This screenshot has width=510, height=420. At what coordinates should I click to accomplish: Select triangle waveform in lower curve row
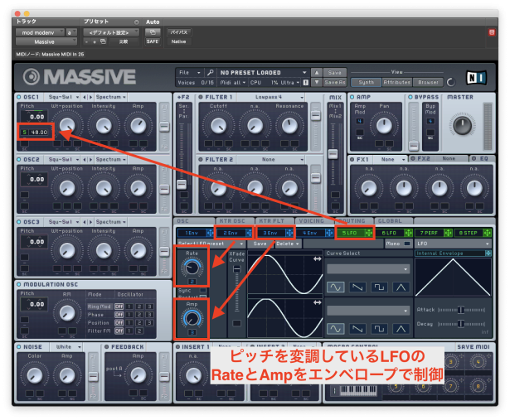[401, 330]
